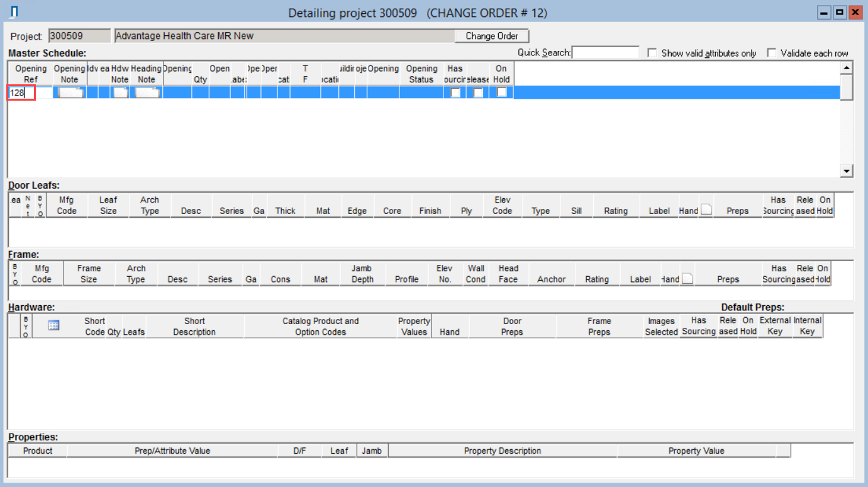This screenshot has height=487, width=868.
Task: Click the Frame Size column header
Action: click(x=89, y=274)
